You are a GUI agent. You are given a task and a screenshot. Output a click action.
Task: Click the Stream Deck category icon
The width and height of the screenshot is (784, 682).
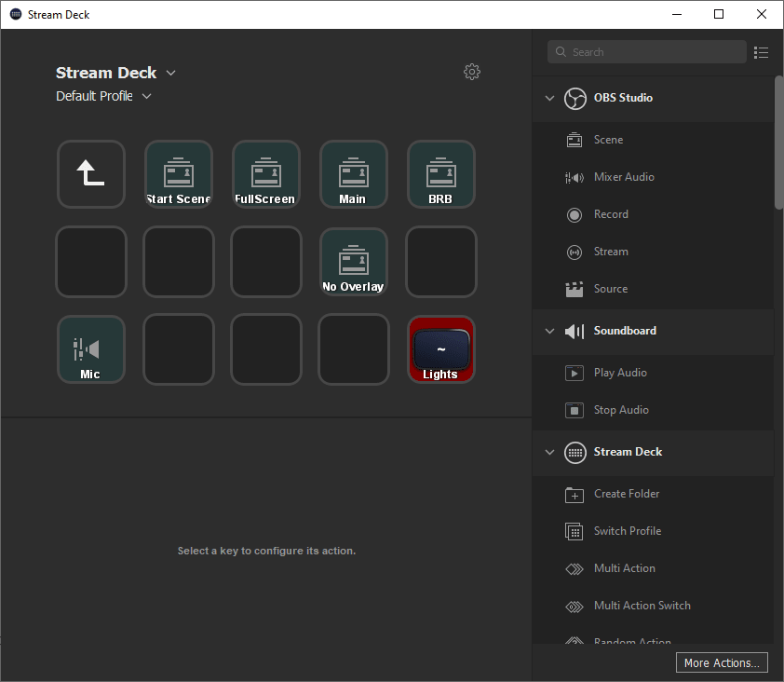pos(575,452)
